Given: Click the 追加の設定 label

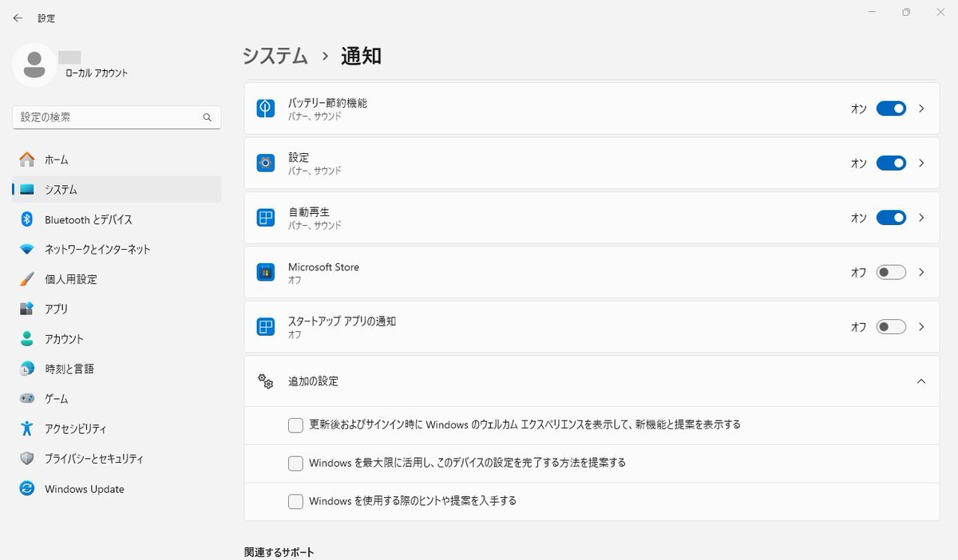Looking at the screenshot, I should (x=313, y=381).
